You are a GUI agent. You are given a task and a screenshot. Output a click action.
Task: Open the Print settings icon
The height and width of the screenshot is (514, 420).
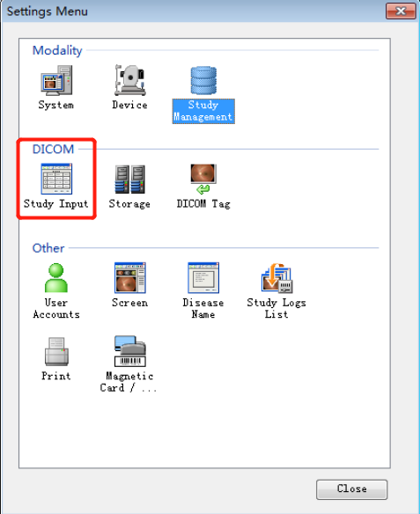click(x=56, y=351)
